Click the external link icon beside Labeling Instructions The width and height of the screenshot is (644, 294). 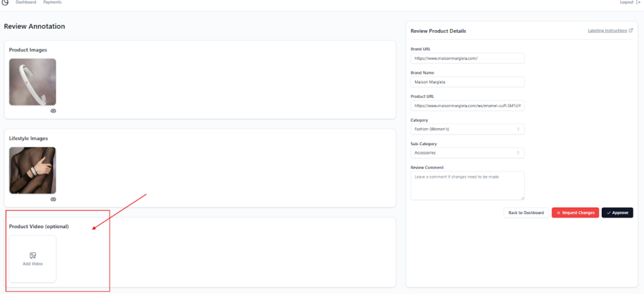(631, 31)
